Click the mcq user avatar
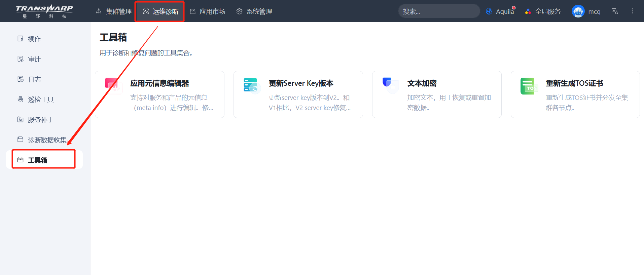Screen dimensions: 644x275 [x=578, y=11]
